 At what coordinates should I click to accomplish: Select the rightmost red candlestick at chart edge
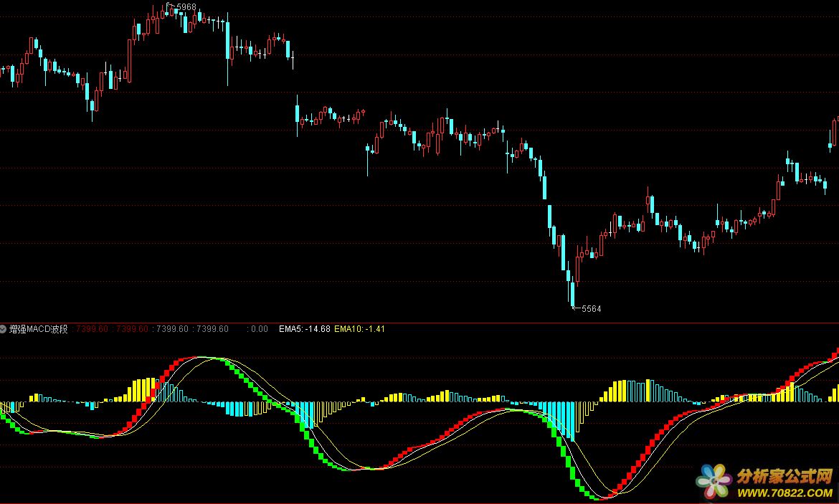point(834,133)
